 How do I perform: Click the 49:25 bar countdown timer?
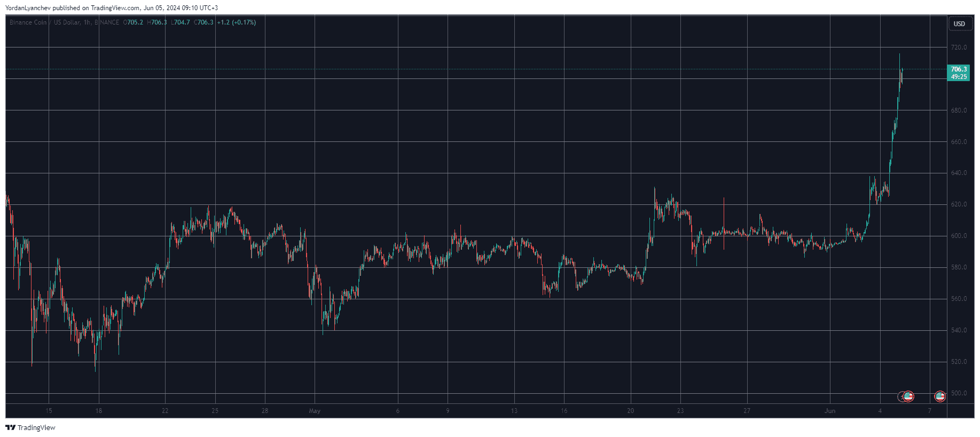click(959, 77)
